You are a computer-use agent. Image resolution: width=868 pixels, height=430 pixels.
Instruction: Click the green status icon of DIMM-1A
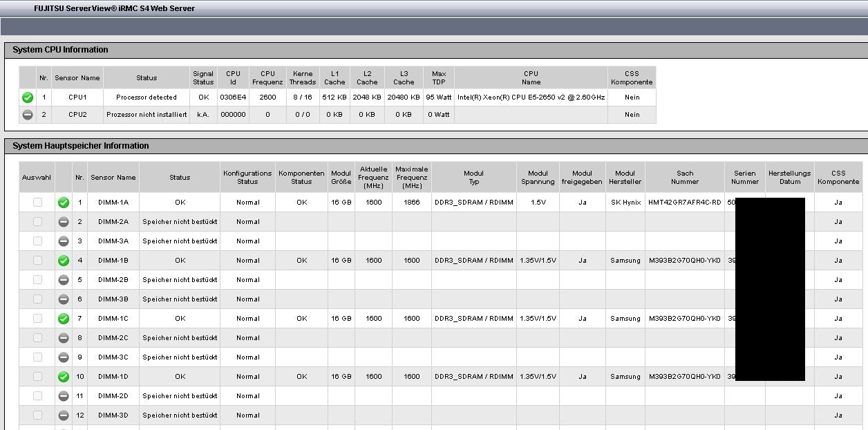coord(64,203)
